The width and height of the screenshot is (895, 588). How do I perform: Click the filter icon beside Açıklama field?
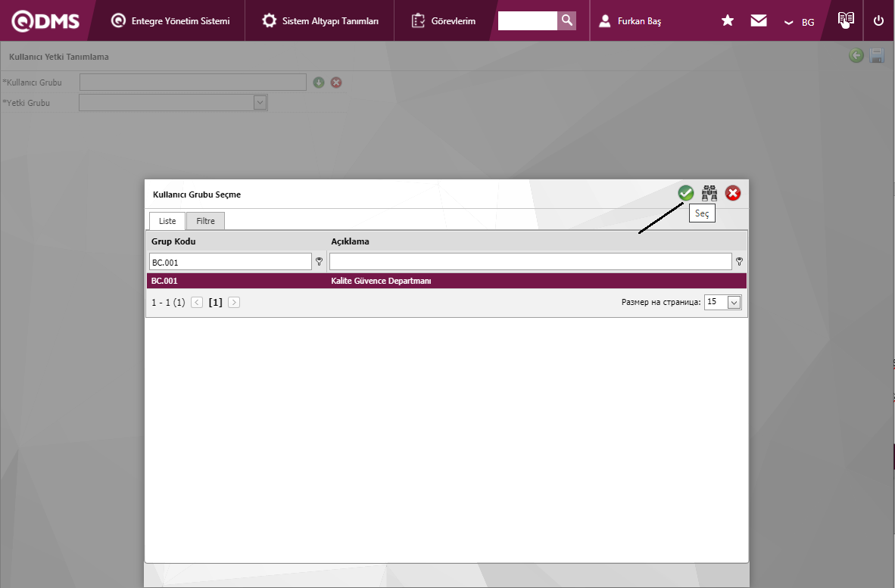(739, 261)
